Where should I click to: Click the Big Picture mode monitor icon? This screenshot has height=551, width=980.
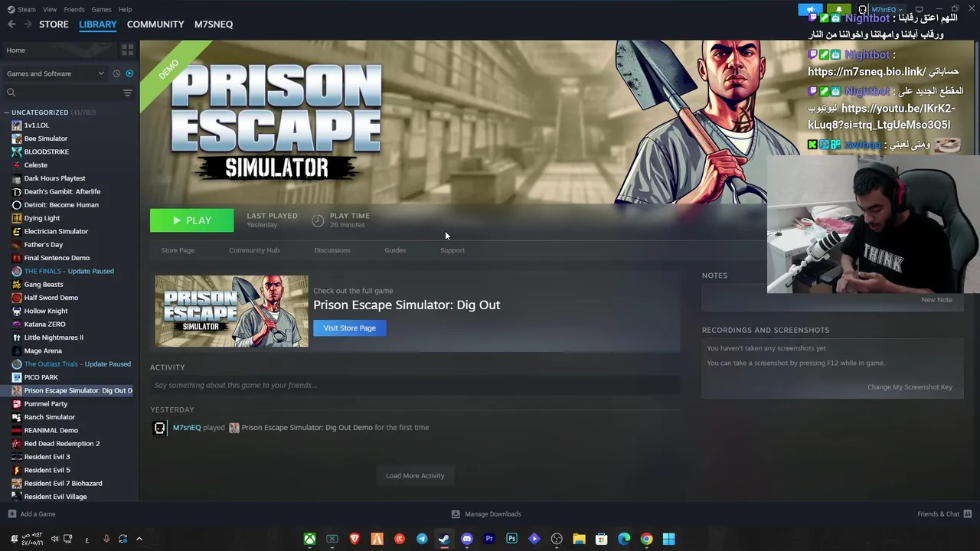click(920, 9)
